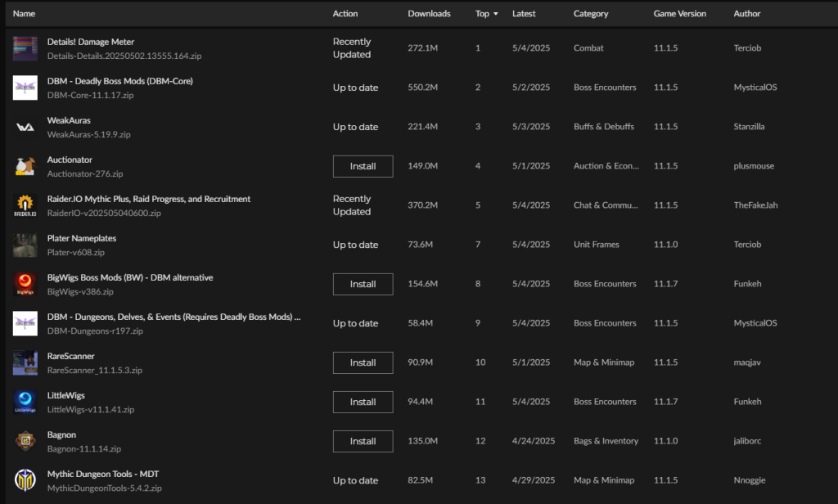Click the Auctionator addon icon

pos(25,166)
